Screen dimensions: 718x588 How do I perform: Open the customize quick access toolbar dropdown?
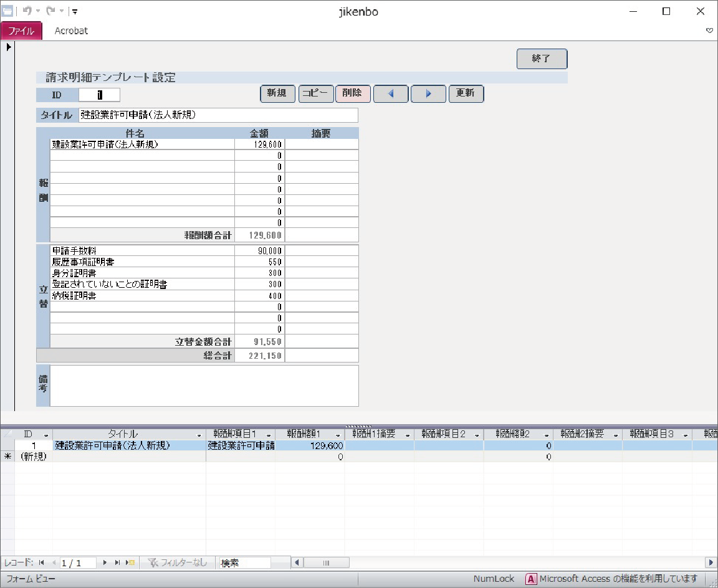(75, 11)
